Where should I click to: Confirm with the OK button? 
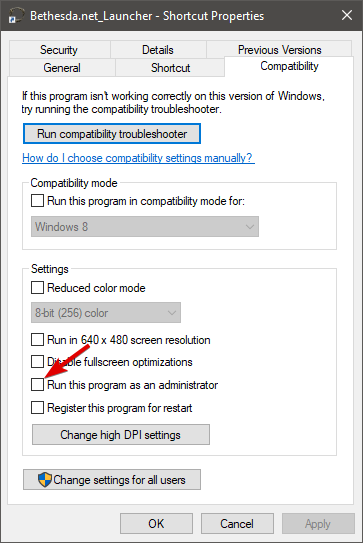156,523
